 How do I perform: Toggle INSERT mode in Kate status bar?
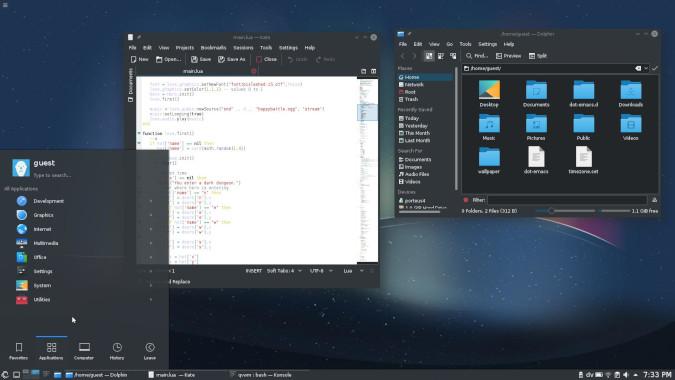point(254,271)
